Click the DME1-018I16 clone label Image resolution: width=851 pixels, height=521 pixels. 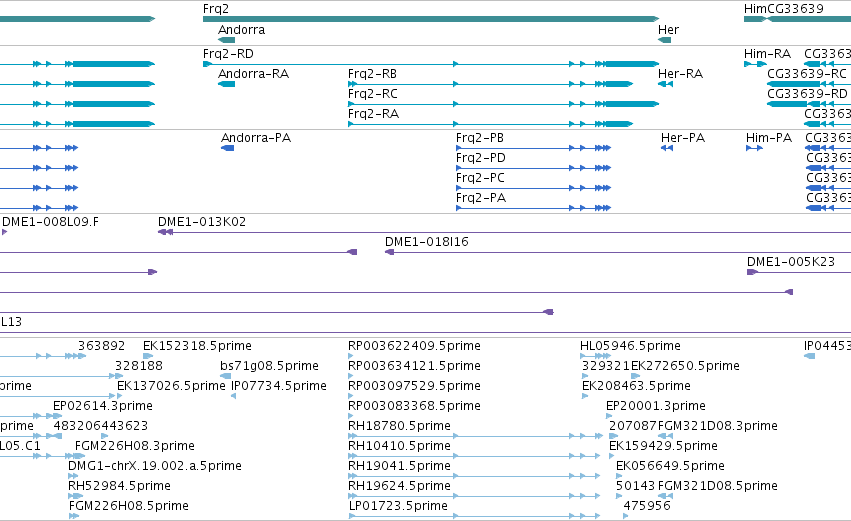[x=427, y=242]
